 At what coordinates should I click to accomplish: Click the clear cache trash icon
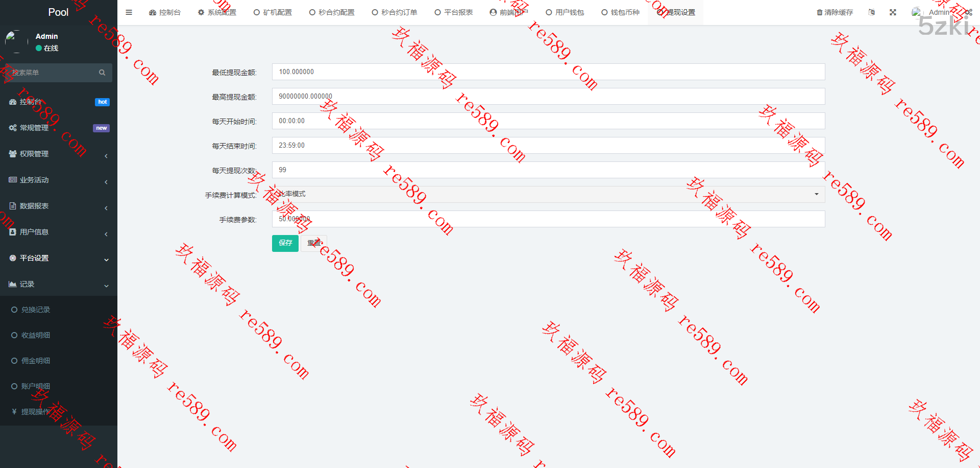point(819,12)
